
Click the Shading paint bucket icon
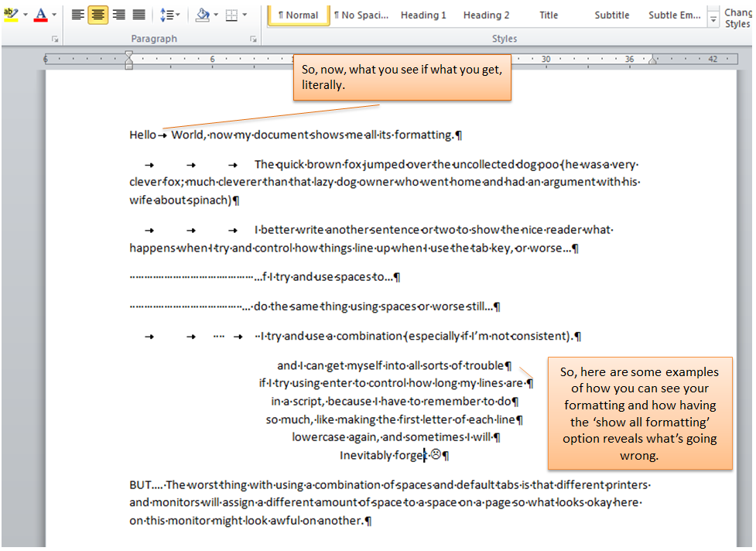(203, 14)
